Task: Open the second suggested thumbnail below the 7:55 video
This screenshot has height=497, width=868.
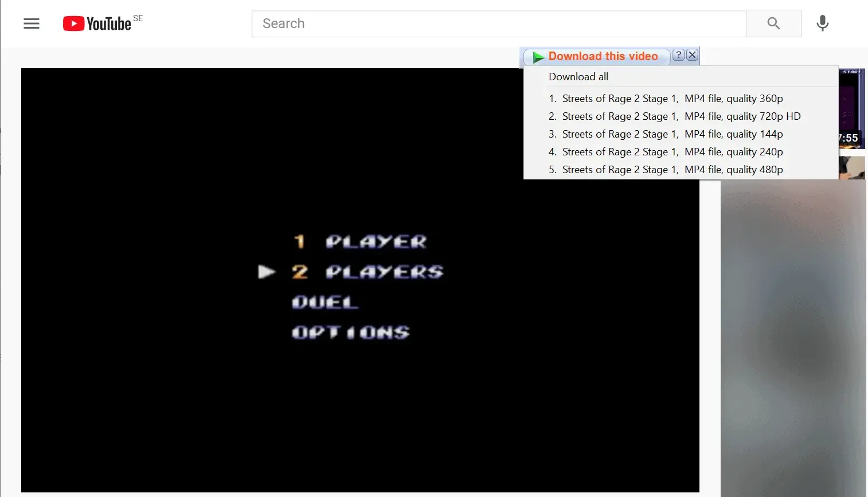Action: [852, 168]
